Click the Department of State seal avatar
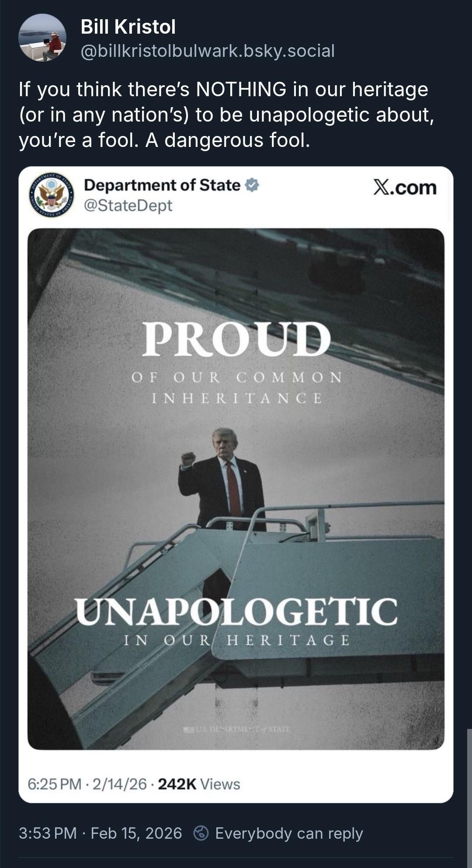The image size is (472, 868). pos(52,195)
